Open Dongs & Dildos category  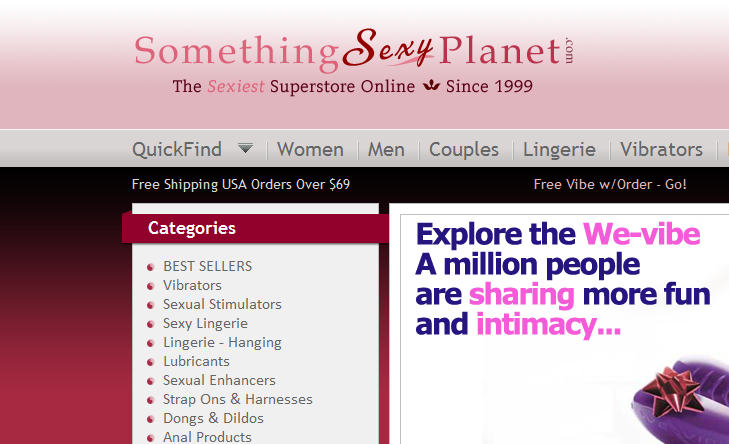pyautogui.click(x=213, y=418)
